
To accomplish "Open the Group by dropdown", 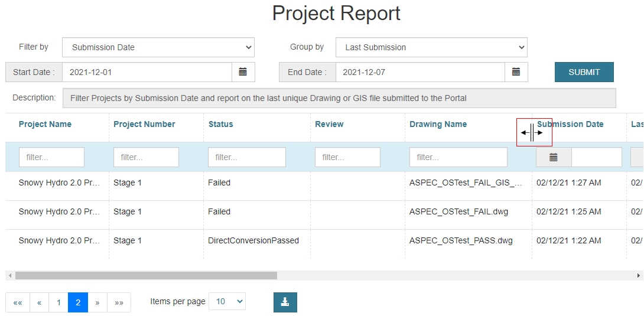I will (x=431, y=47).
